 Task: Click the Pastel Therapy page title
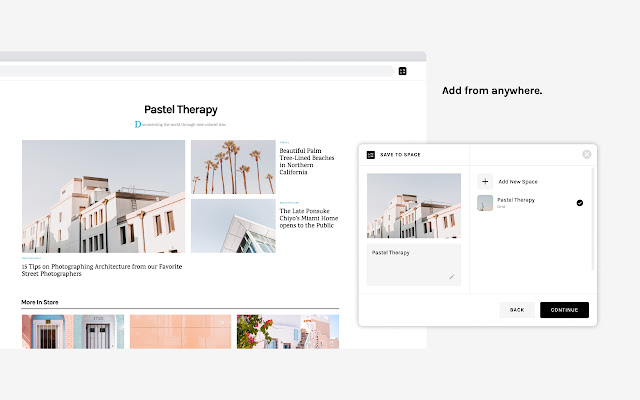tap(181, 109)
